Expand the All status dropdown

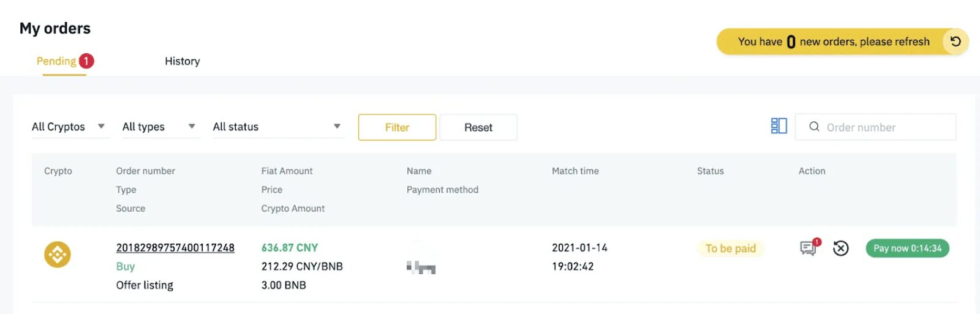(279, 127)
